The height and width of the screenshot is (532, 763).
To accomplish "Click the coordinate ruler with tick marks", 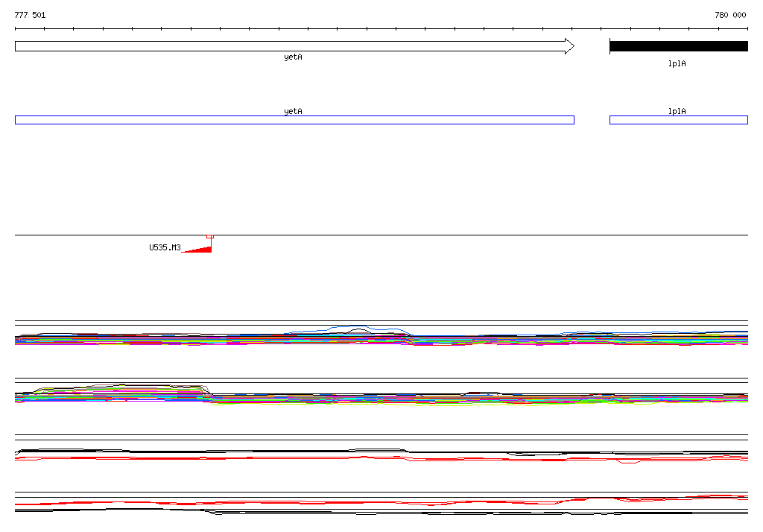I will click(x=381, y=29).
